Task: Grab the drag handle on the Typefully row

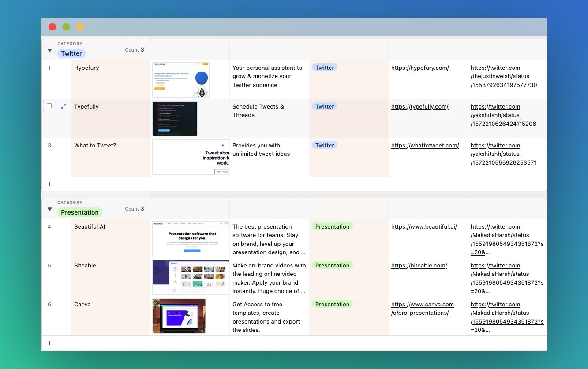Action: (44, 106)
